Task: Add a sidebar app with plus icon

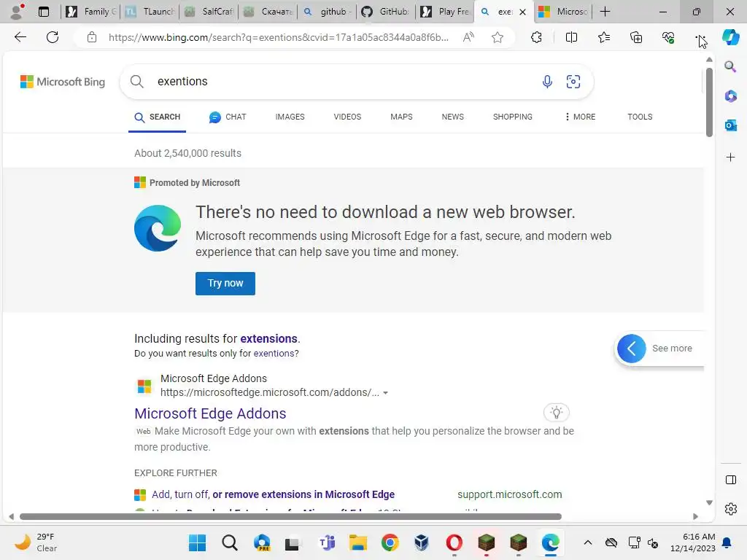Action: 730,157
